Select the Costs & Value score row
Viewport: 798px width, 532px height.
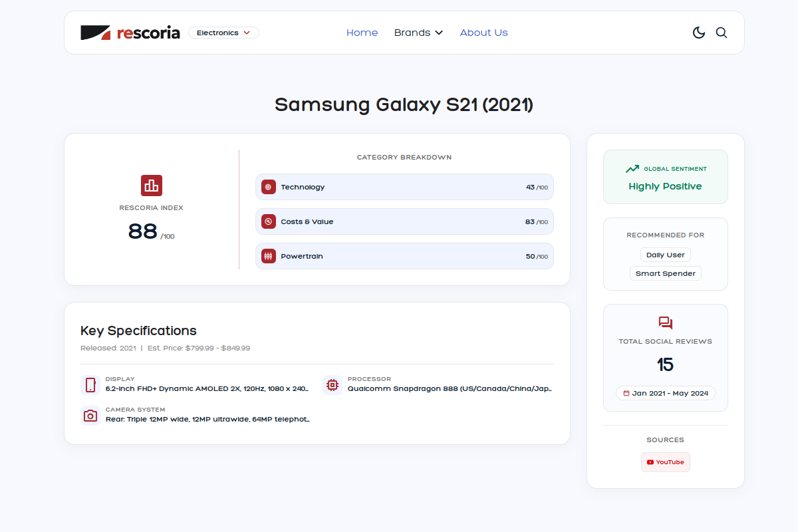coord(404,221)
